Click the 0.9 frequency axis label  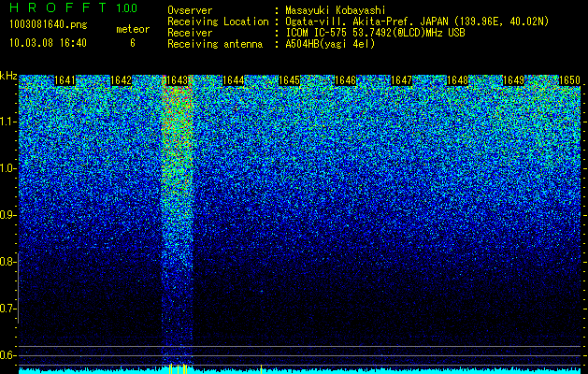[7, 215]
